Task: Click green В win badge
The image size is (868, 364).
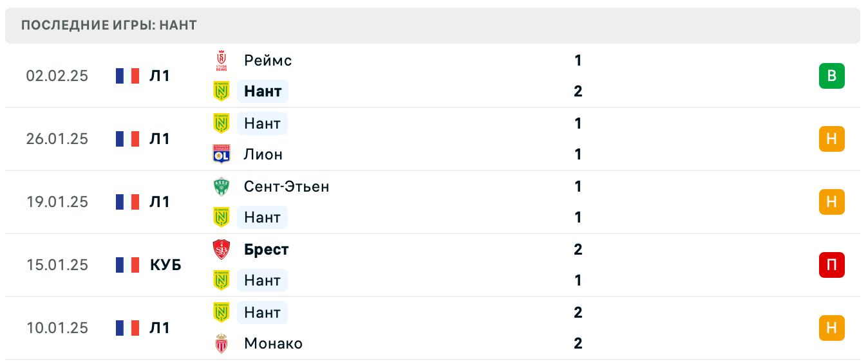Action: coord(831,76)
